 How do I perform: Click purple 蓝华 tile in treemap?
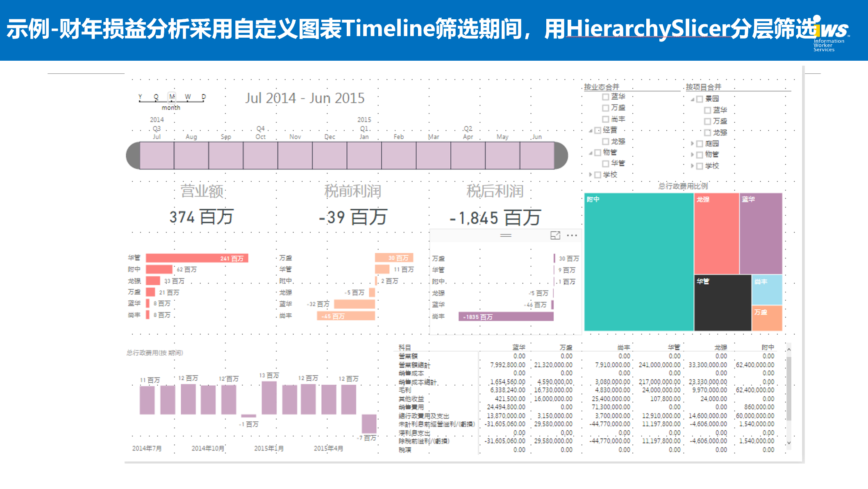(x=761, y=233)
